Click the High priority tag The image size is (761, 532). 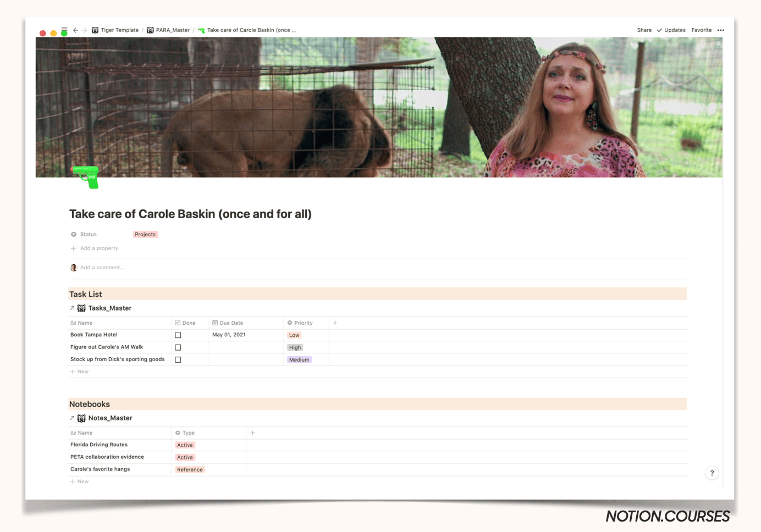click(x=295, y=347)
